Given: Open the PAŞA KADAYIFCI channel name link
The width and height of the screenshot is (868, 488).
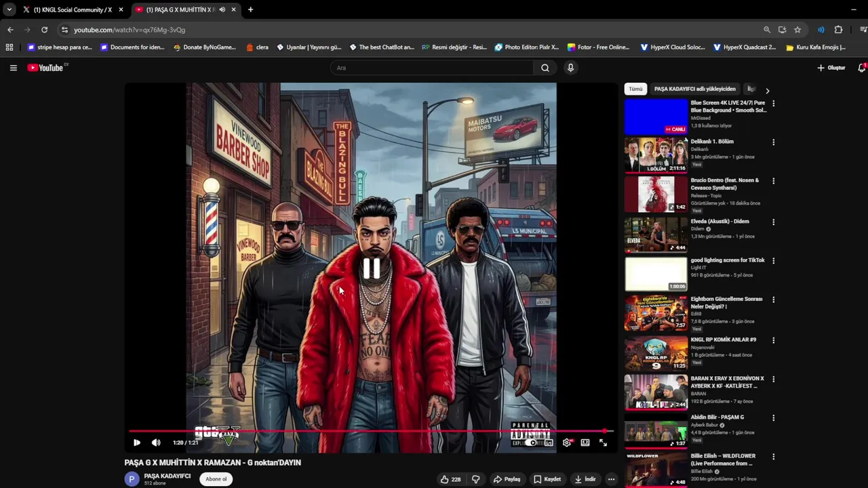Looking at the screenshot, I should [x=167, y=476].
